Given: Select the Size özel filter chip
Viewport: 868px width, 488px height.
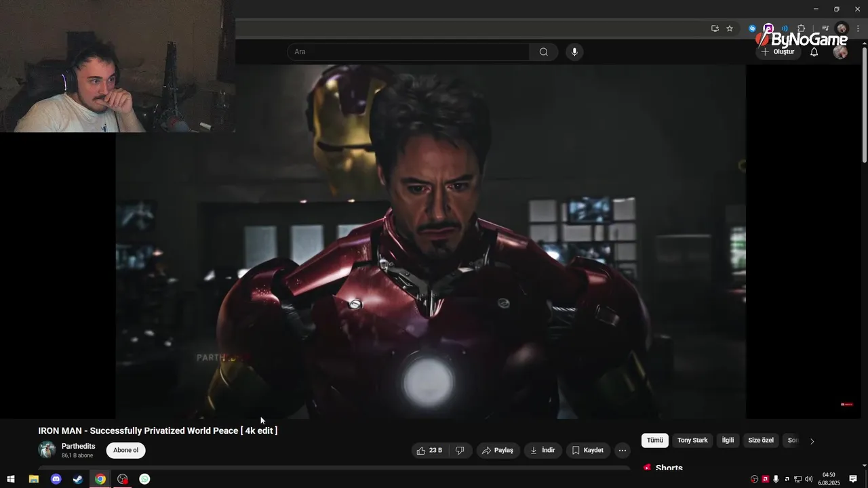Looking at the screenshot, I should tap(761, 441).
